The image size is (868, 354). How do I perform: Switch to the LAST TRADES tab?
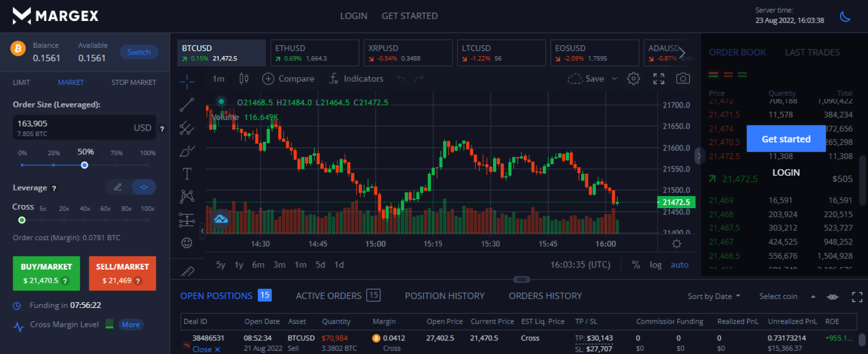812,52
